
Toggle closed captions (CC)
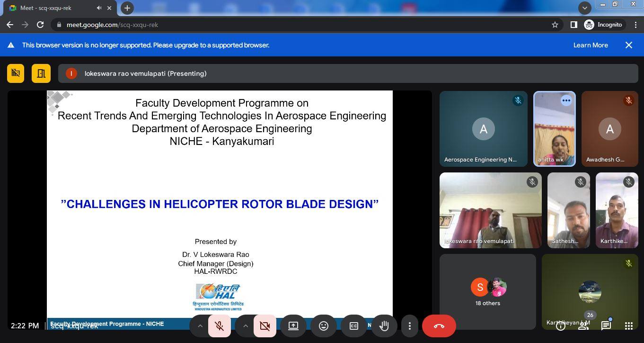[354, 326]
